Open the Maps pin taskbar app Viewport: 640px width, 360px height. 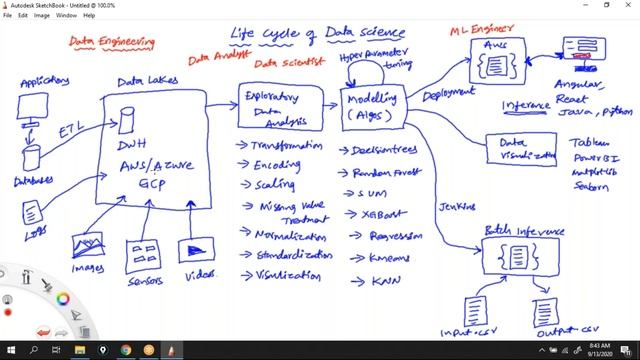[103, 350]
